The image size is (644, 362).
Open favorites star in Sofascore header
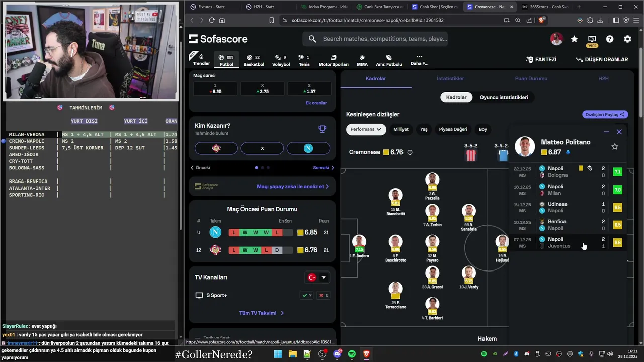[574, 39]
